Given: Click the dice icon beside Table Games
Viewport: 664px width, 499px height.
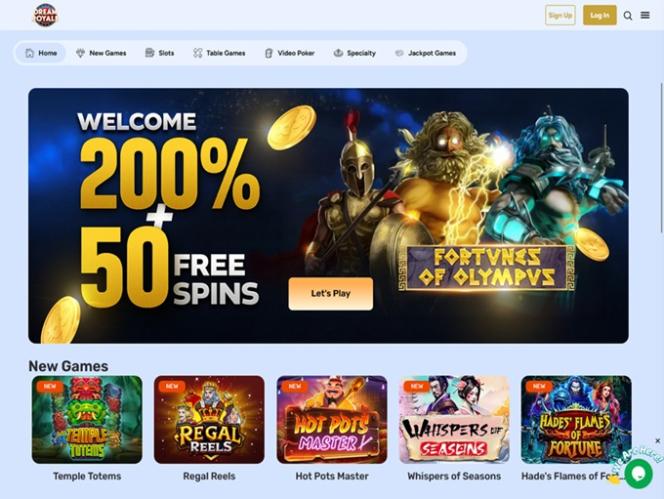Looking at the screenshot, I should [197, 53].
